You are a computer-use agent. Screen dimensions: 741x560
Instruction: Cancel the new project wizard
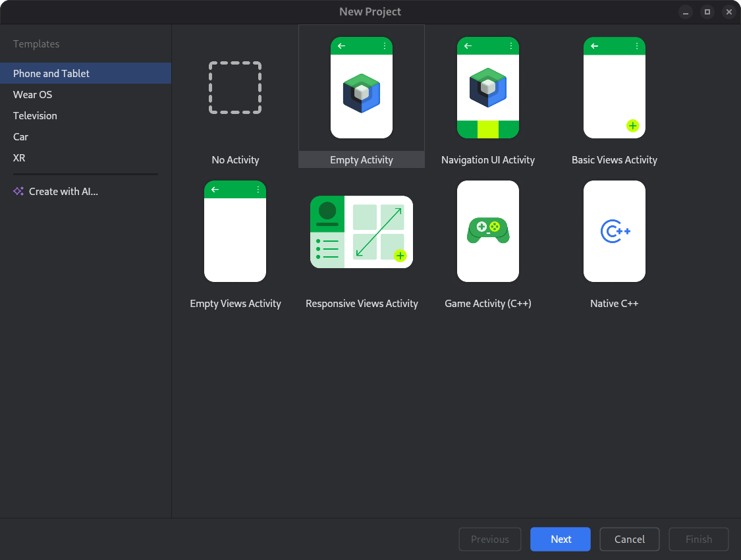[x=629, y=539]
